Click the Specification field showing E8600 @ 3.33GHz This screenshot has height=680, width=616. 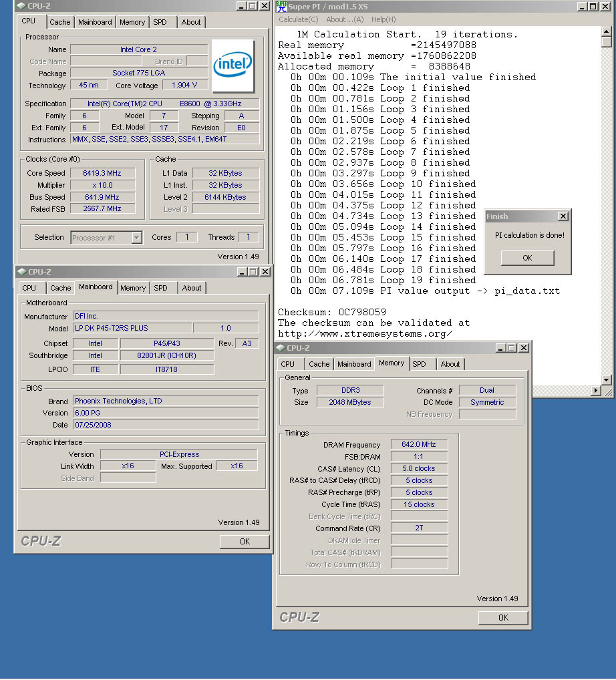165,104
